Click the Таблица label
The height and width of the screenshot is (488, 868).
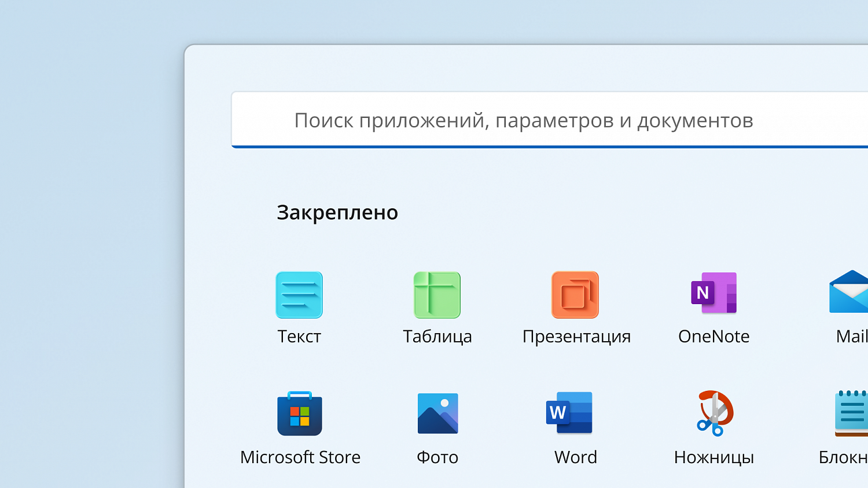click(437, 337)
